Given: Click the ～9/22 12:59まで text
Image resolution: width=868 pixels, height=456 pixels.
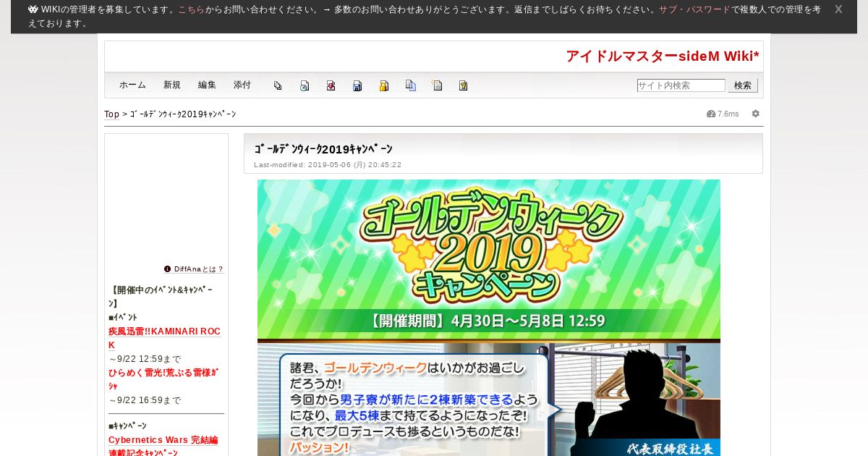Looking at the screenshot, I should pos(145,359).
